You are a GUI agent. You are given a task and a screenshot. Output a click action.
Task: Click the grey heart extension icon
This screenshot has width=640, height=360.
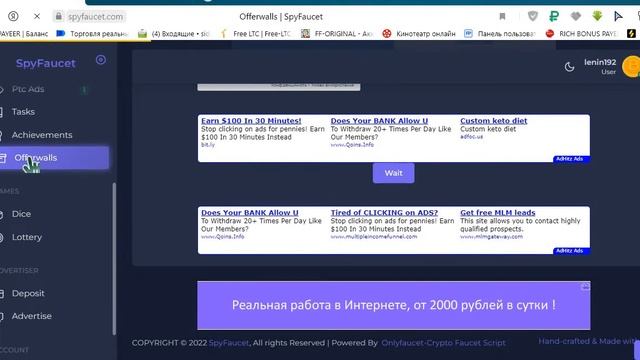(x=576, y=16)
